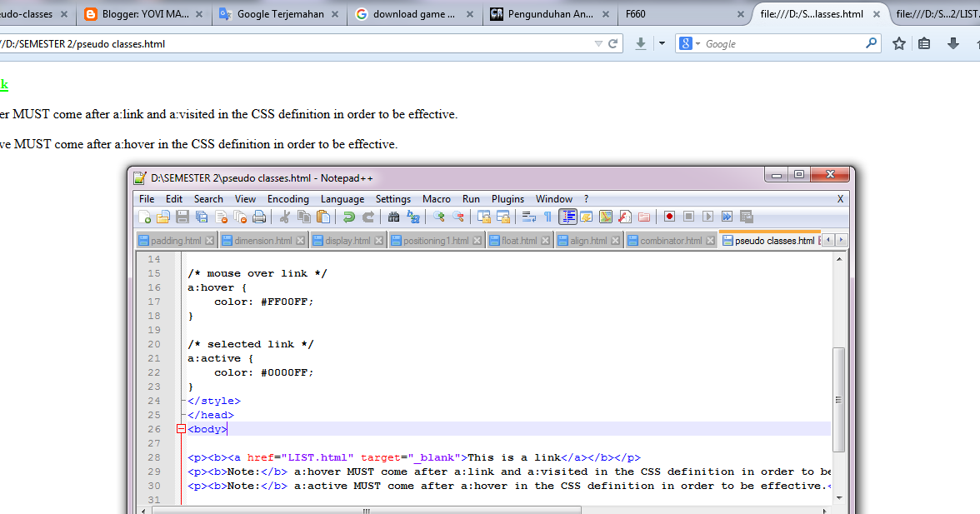Open the Search menu
The width and height of the screenshot is (980, 514).
tap(208, 198)
